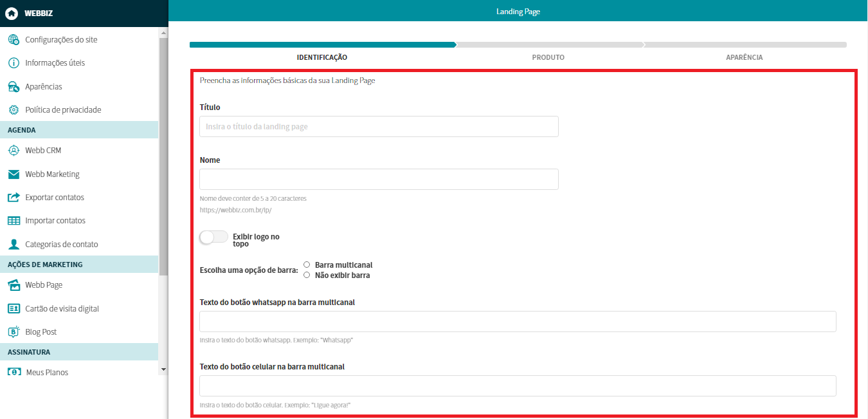Click the WEBBIZ home icon
This screenshot has width=868, height=419.
coord(12,13)
